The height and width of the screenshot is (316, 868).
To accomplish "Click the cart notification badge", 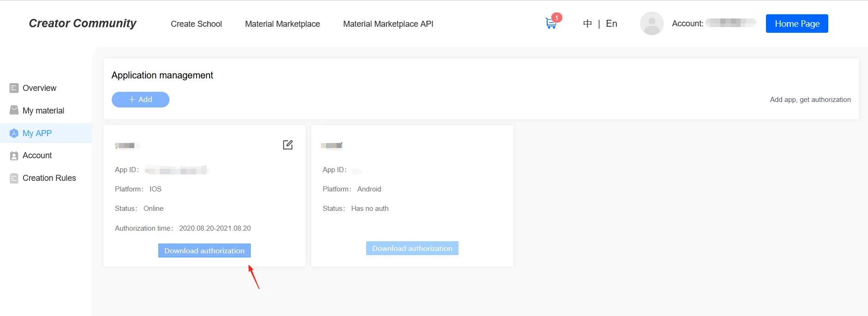I will pos(557,18).
